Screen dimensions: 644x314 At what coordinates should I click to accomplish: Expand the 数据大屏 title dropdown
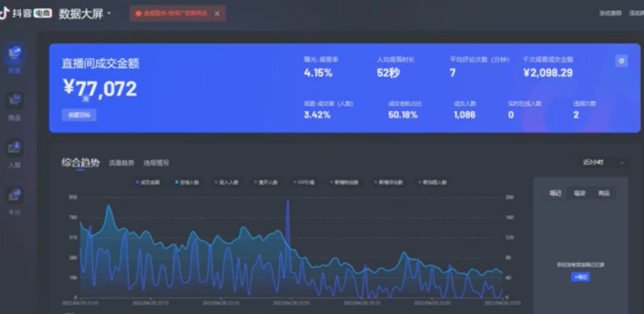click(x=109, y=14)
